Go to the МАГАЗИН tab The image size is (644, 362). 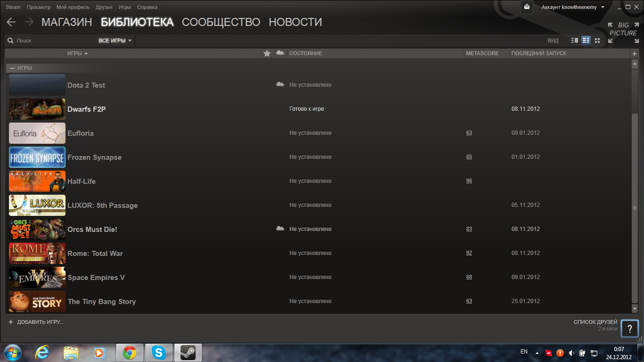point(66,22)
